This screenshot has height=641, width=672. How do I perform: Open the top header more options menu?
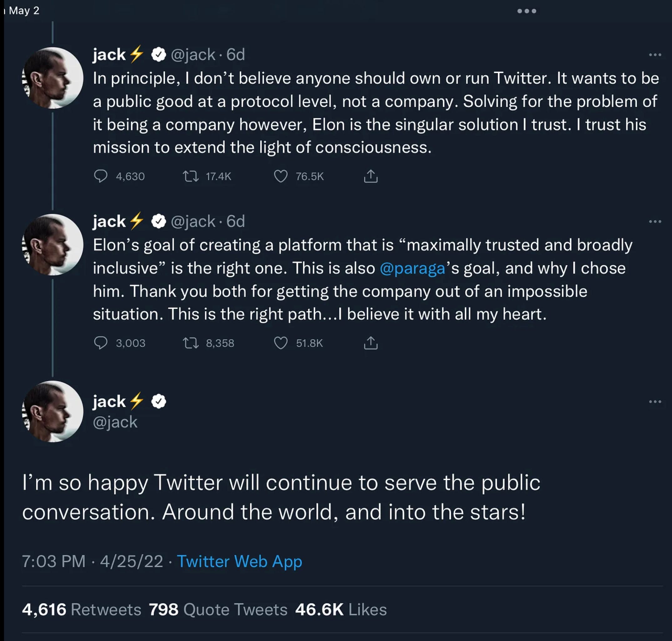[527, 11]
